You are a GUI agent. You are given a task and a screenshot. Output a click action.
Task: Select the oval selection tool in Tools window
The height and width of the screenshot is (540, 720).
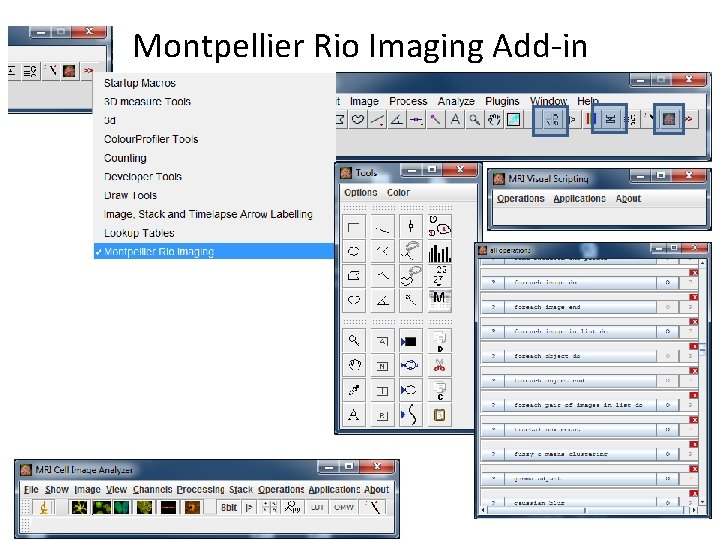click(x=354, y=251)
